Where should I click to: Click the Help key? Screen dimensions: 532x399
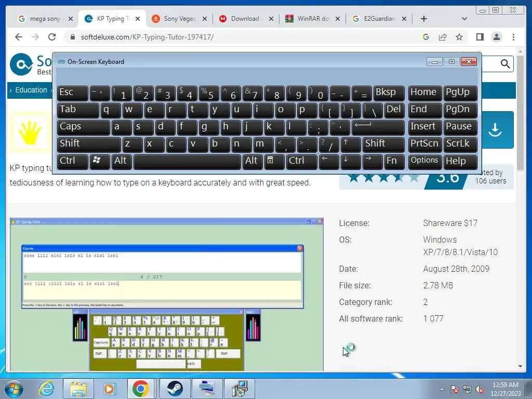460,162
